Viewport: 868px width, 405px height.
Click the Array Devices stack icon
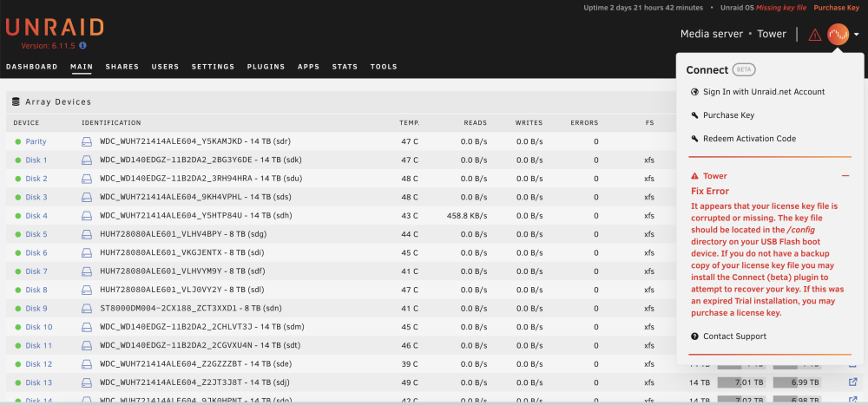16,101
